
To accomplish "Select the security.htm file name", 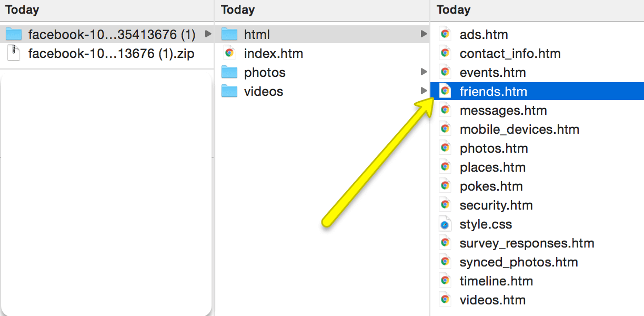I will coord(496,205).
